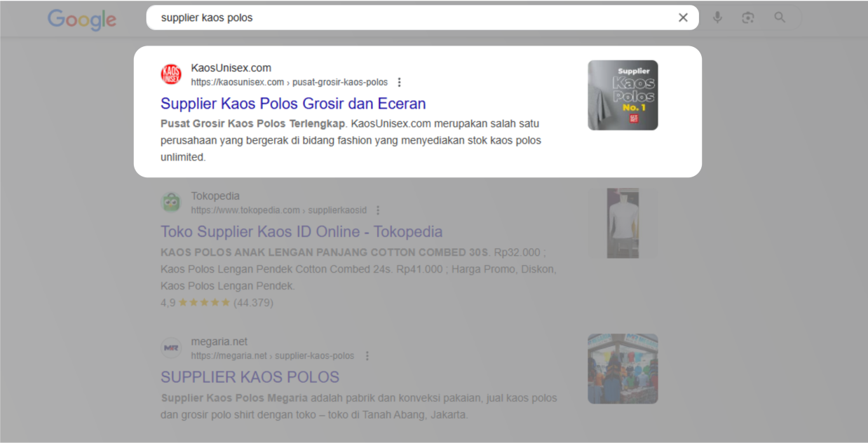Image resolution: width=868 pixels, height=443 pixels.
Task: Start voice search with microphone icon
Action: [x=717, y=18]
